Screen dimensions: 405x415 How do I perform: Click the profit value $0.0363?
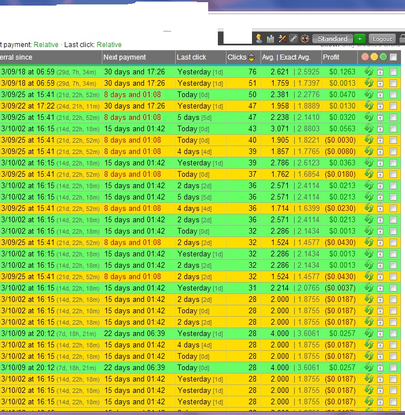click(x=342, y=163)
